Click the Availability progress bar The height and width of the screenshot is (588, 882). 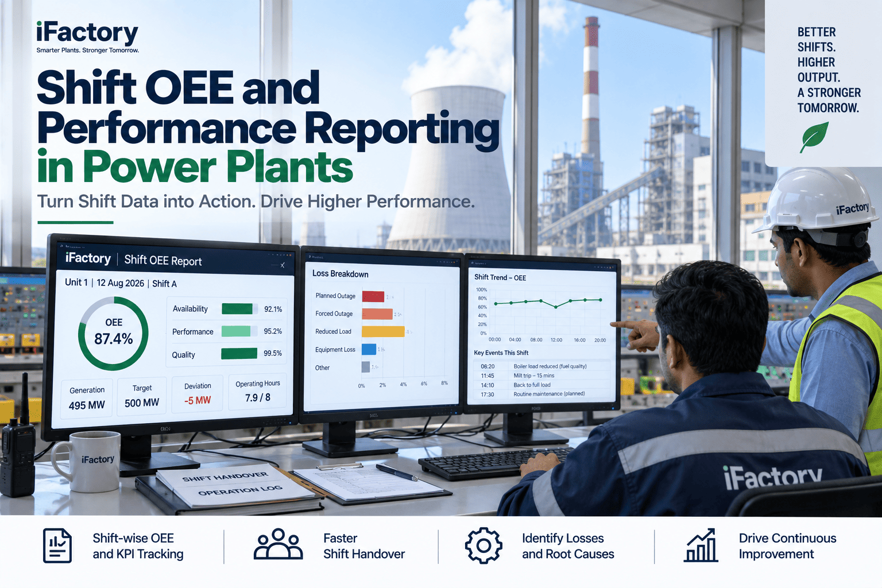tap(240, 309)
